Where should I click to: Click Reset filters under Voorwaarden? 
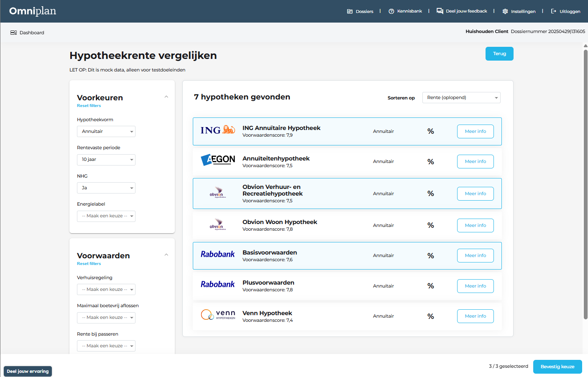tap(89, 264)
